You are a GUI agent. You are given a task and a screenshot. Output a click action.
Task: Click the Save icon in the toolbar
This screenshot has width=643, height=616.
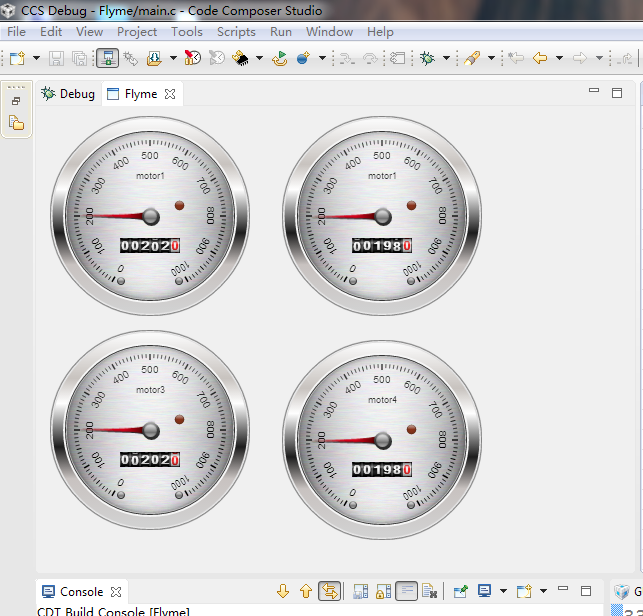(57, 59)
